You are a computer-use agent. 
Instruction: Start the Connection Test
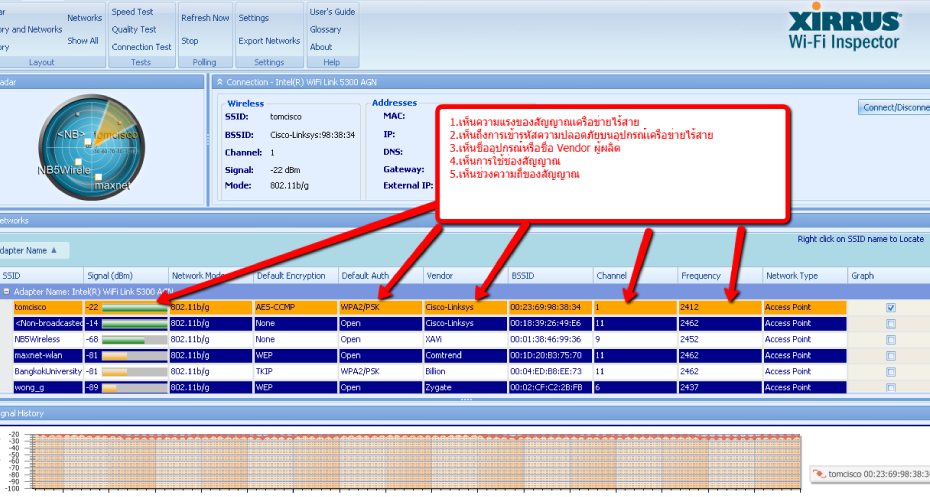(x=141, y=47)
